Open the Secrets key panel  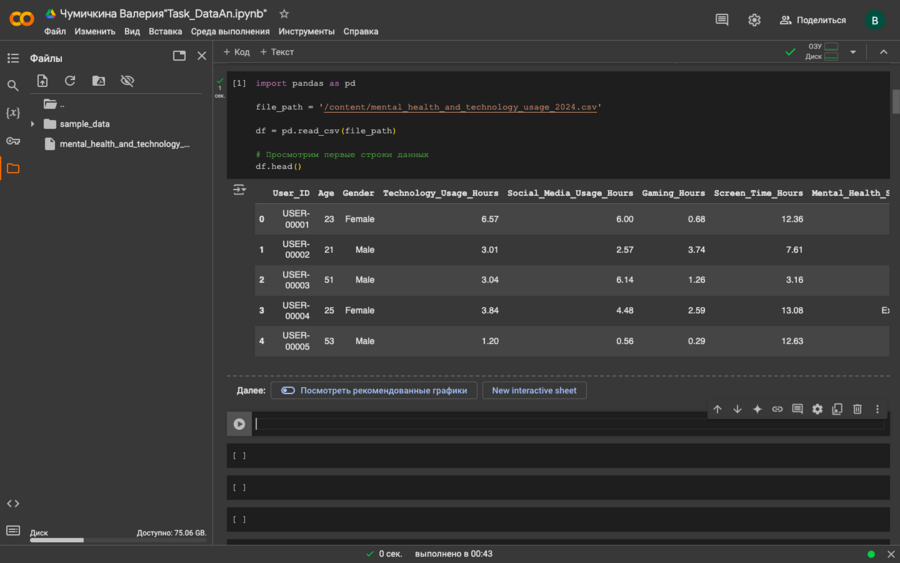tap(13, 141)
